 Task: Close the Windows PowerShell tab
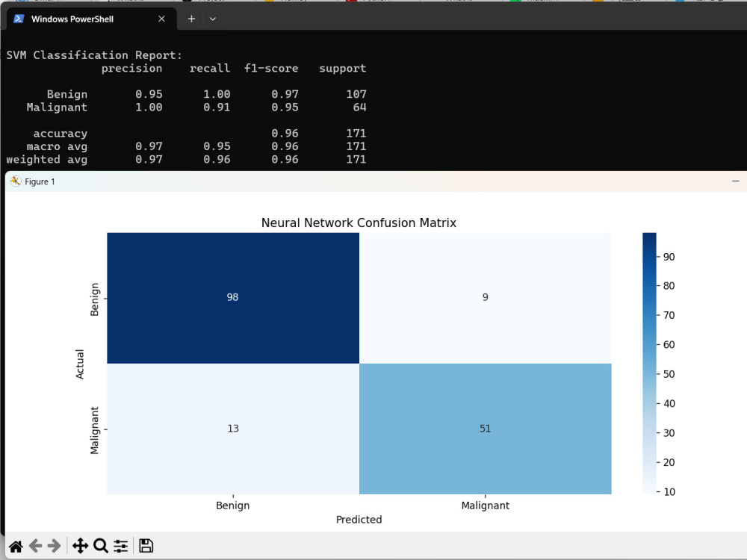(x=161, y=19)
